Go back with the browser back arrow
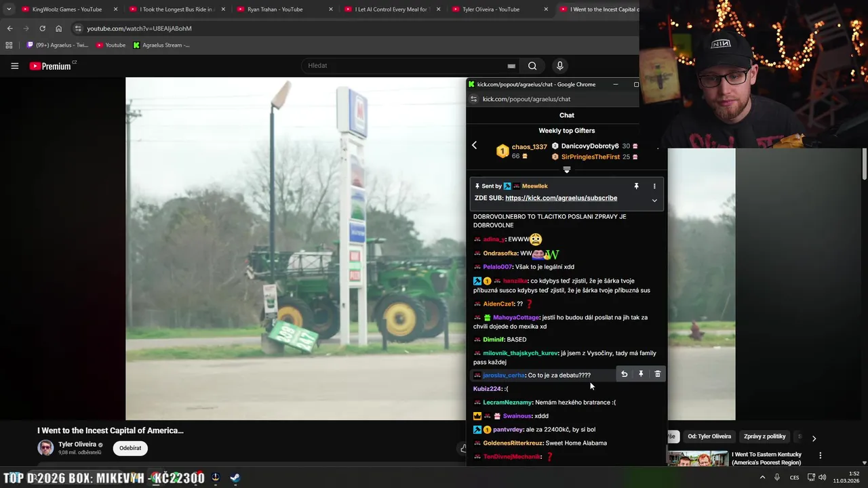 (9, 28)
